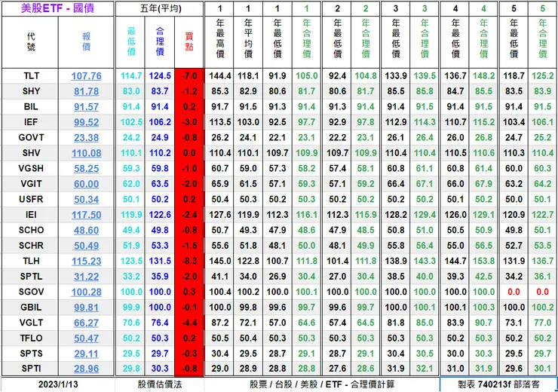Image resolution: width=558 pixels, height=392 pixels.
Task: Open the SGOV price link 100.28
Action: (86, 292)
